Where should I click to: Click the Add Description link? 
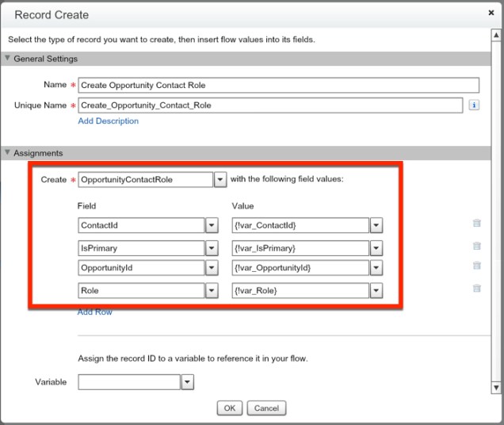[108, 121]
